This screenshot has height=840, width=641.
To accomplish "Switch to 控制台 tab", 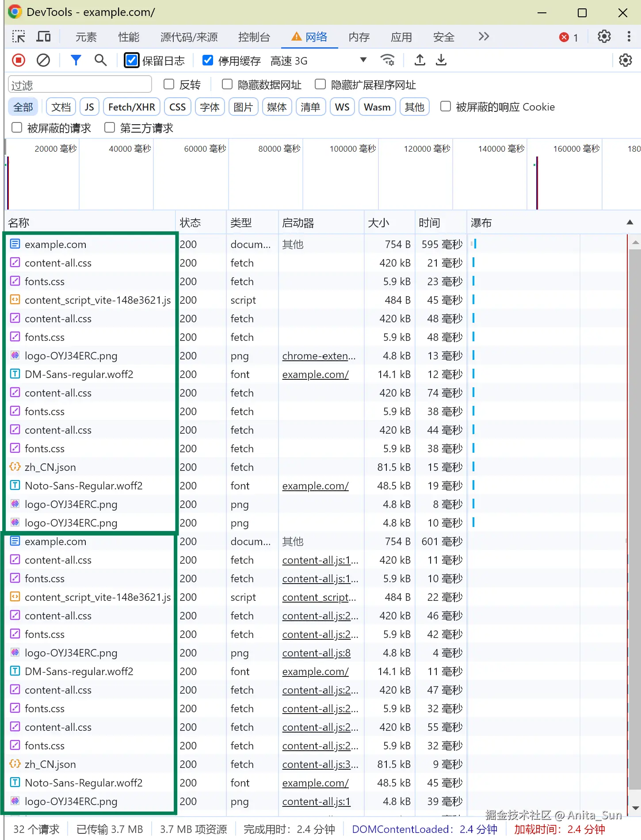I will pos(254,37).
